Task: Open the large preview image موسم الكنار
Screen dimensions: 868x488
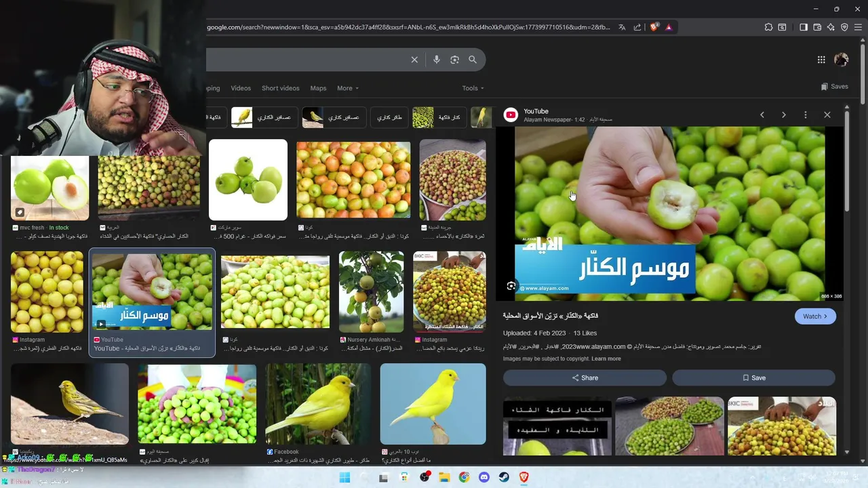Action: [670, 213]
